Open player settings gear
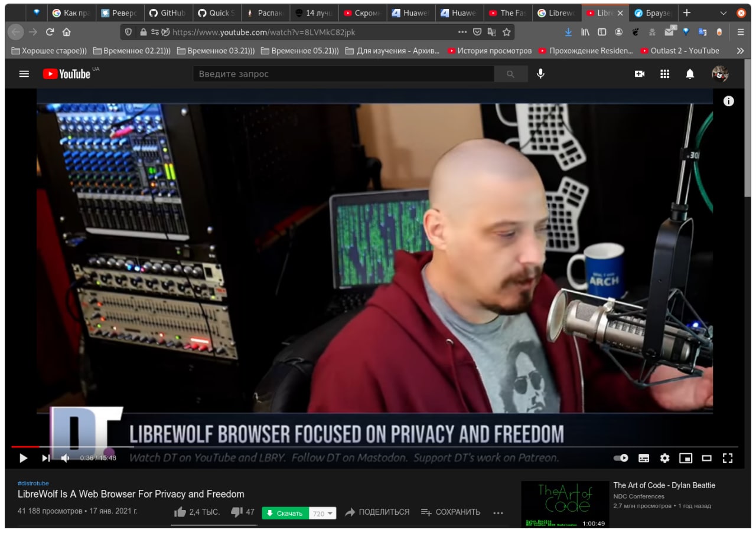Screen dimensions: 756x533 click(664, 457)
